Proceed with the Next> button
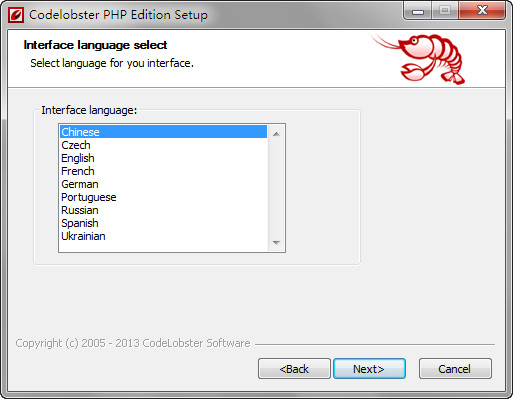513x399 pixels. (369, 369)
